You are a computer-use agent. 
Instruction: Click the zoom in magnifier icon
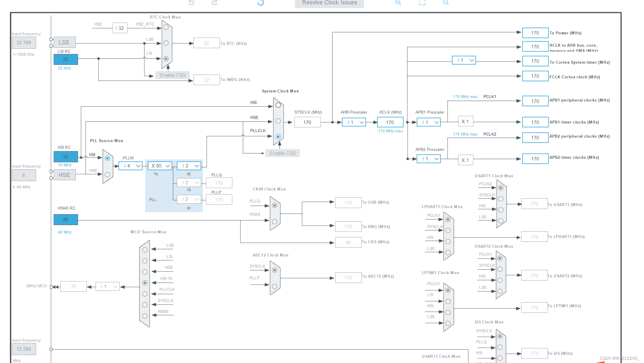(398, 2)
